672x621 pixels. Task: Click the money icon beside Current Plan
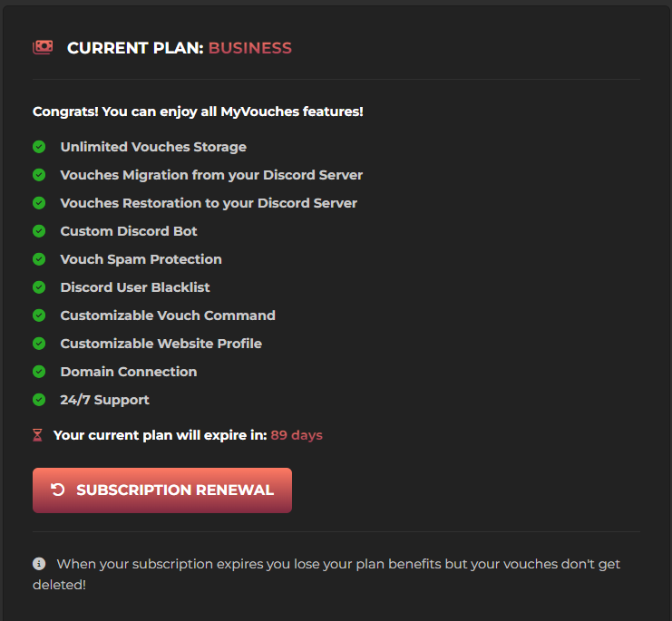(x=43, y=47)
